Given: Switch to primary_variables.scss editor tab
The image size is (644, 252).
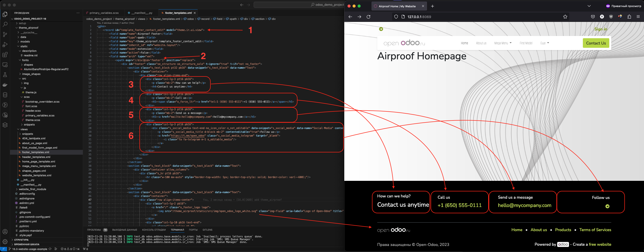Looking at the screenshot, I should (104, 13).
